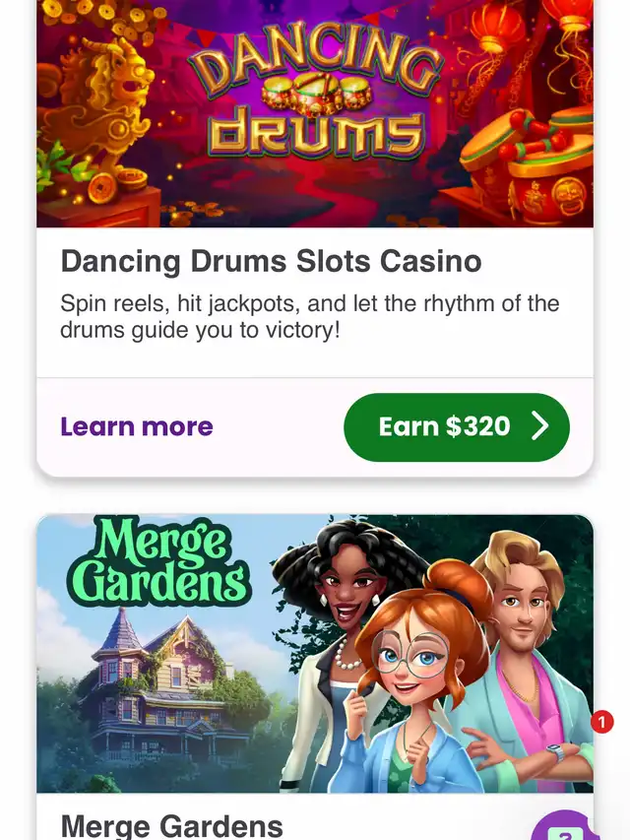Open the Dancing Drums banner image
Viewport: 630px width, 840px height.
point(315,113)
